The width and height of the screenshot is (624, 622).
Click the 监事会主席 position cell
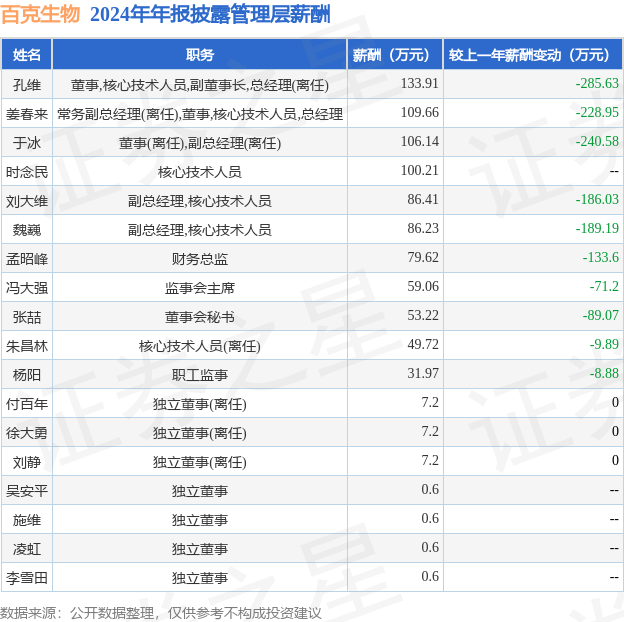point(200,288)
